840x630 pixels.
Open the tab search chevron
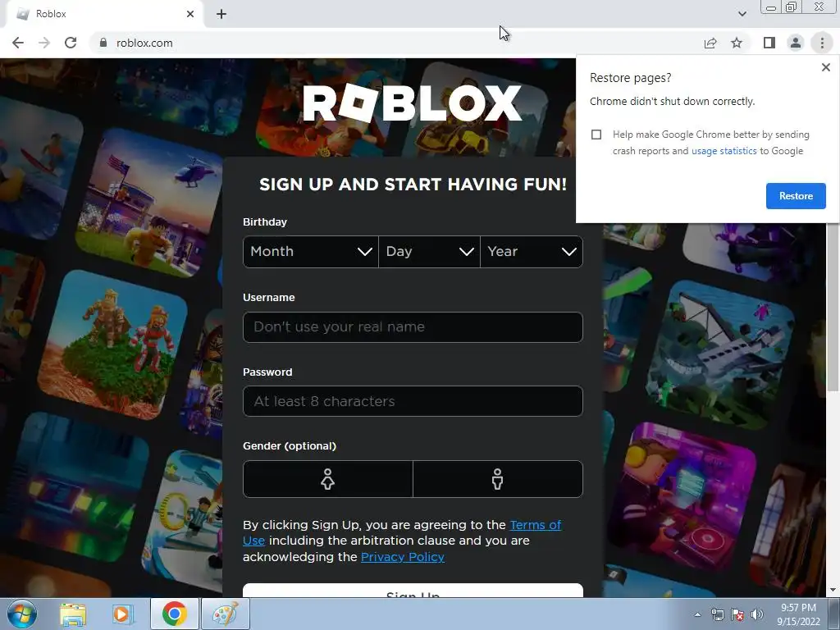(742, 14)
